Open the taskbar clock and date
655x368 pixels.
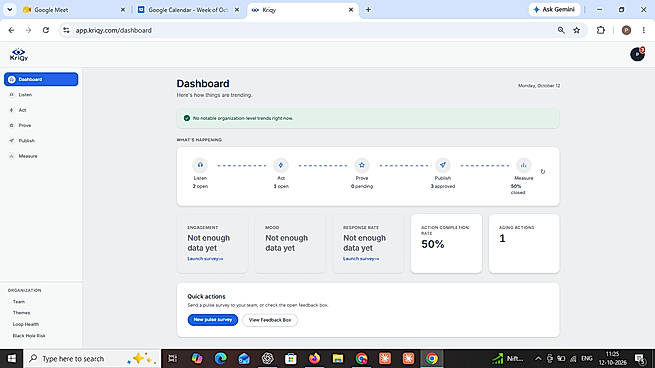[x=612, y=358]
